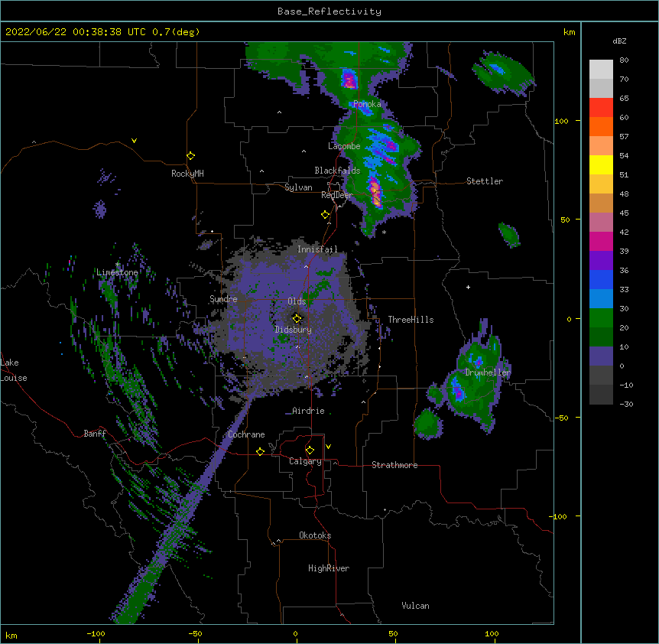Click the yellow diamond marker below Cochrane
The height and width of the screenshot is (644, 659).
coord(260,451)
